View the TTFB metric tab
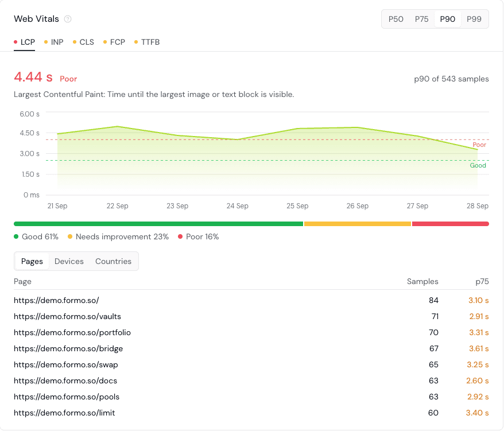This screenshot has width=504, height=431. click(147, 42)
